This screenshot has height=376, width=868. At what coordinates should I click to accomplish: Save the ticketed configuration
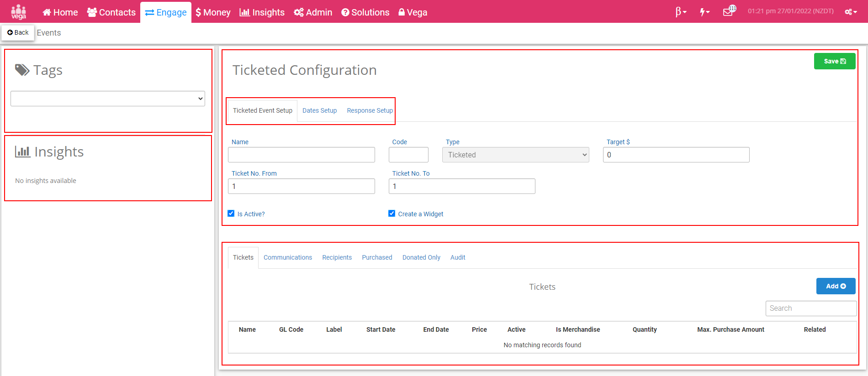(x=835, y=61)
